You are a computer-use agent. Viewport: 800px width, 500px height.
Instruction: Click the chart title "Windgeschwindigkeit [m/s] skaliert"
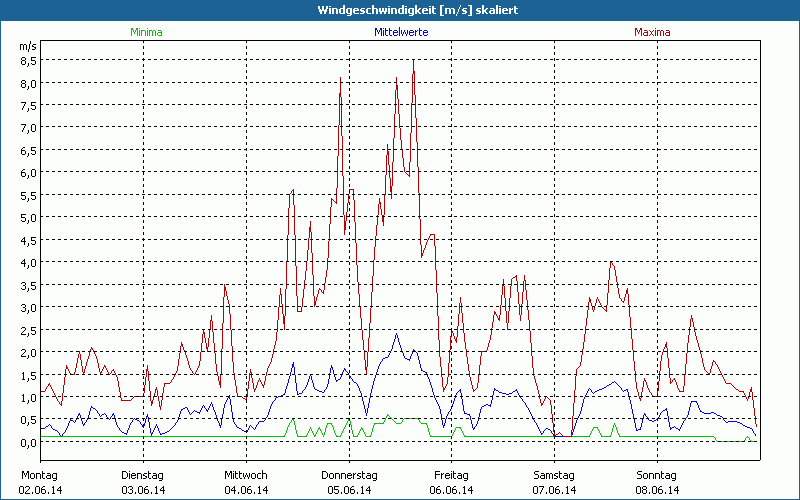(399, 10)
